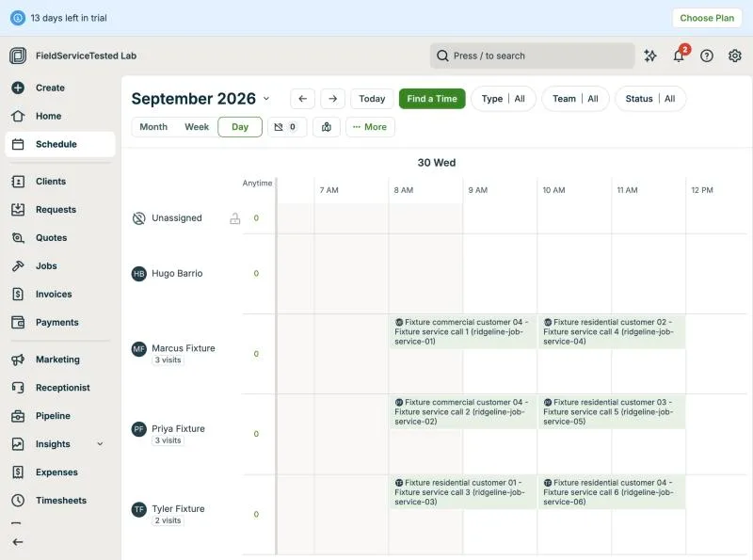Open Receptionist page from sidebar

tap(60, 388)
